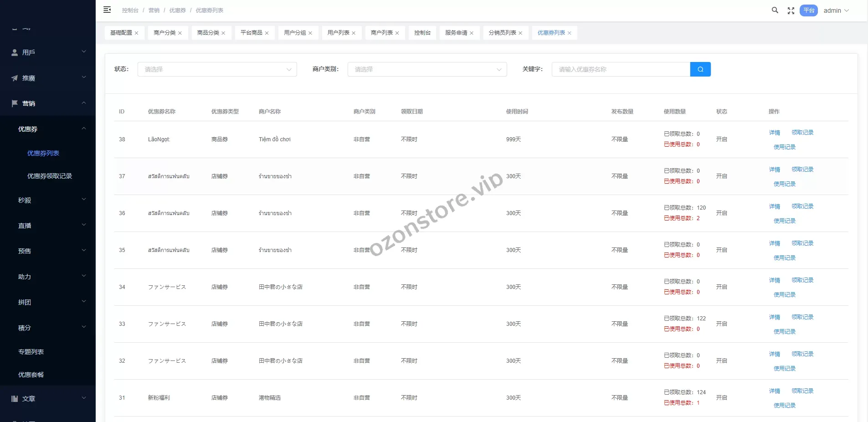Open the search magnifier icon in header
The height and width of the screenshot is (422, 868).
point(775,10)
